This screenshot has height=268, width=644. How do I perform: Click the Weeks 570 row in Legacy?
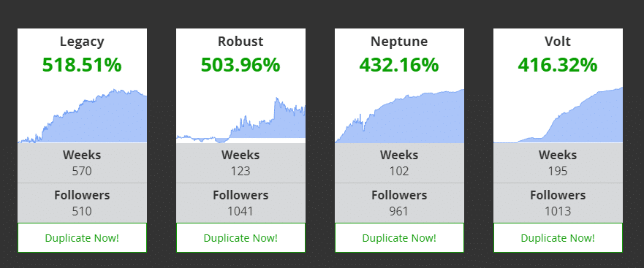(x=82, y=163)
